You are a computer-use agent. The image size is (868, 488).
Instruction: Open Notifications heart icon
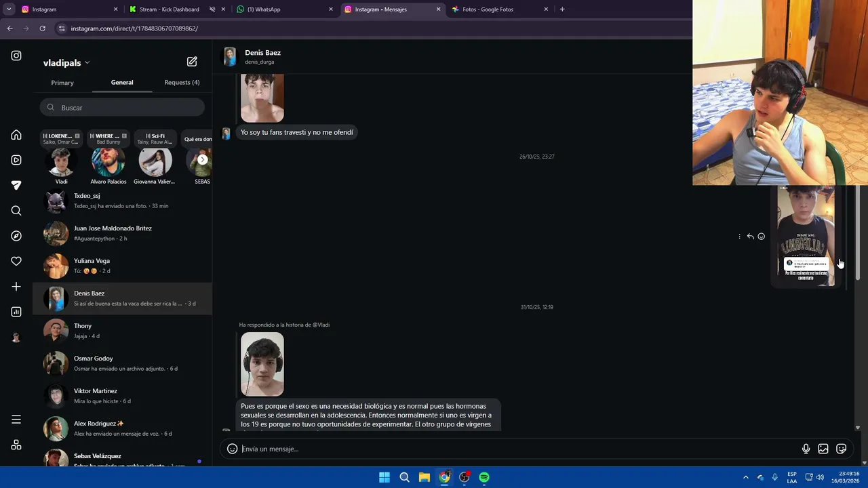tap(16, 261)
